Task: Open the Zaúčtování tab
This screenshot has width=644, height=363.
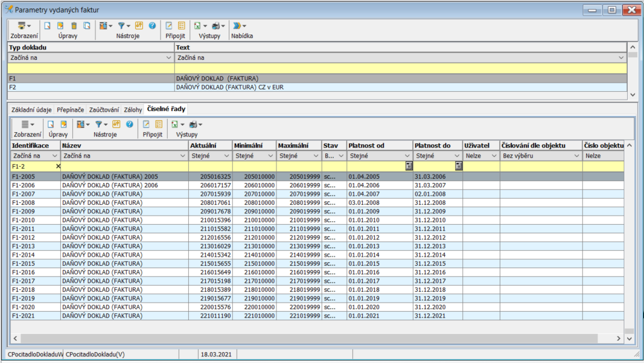Action: (x=104, y=110)
